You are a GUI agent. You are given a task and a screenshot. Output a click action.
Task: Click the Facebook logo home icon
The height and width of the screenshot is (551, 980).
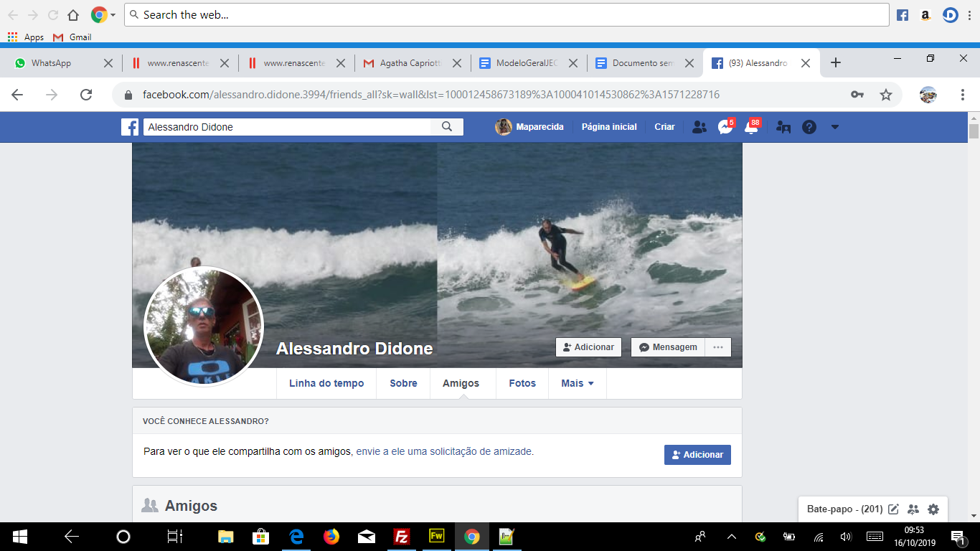click(130, 127)
